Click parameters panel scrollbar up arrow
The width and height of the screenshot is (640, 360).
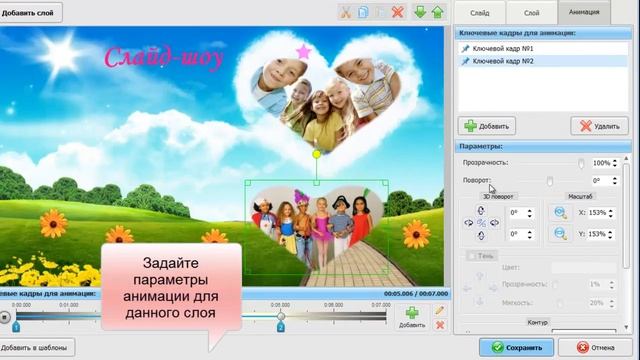pyautogui.click(x=627, y=158)
